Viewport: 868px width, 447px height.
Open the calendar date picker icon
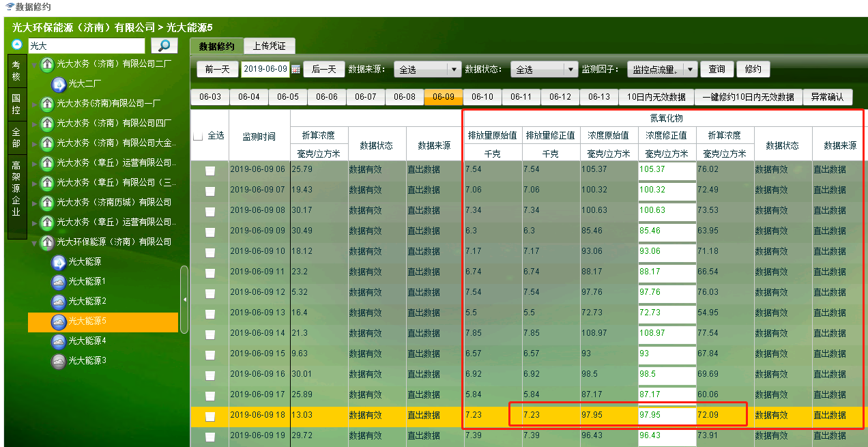tap(295, 69)
